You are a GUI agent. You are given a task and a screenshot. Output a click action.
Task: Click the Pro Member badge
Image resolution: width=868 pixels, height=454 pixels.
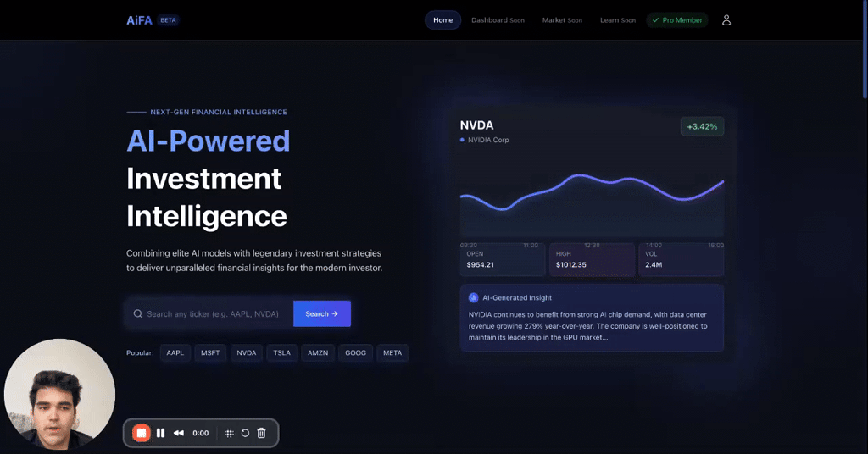[677, 20]
